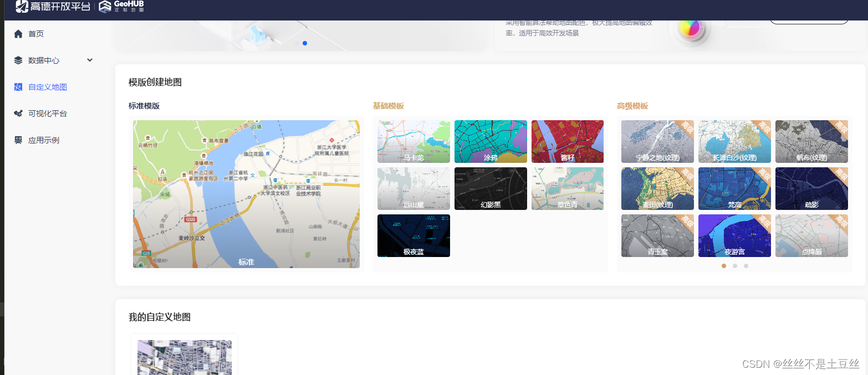Open 数据中心 menu item
This screenshot has width=868, height=375.
click(44, 60)
